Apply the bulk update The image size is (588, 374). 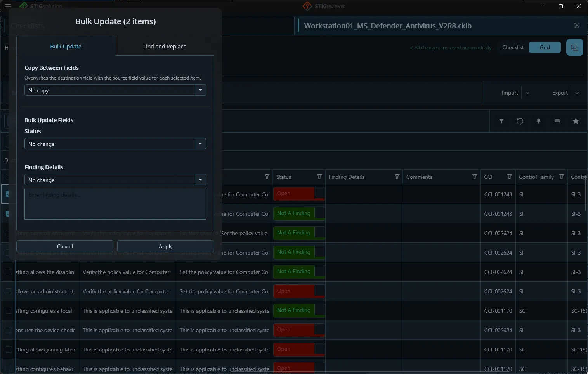click(x=166, y=246)
